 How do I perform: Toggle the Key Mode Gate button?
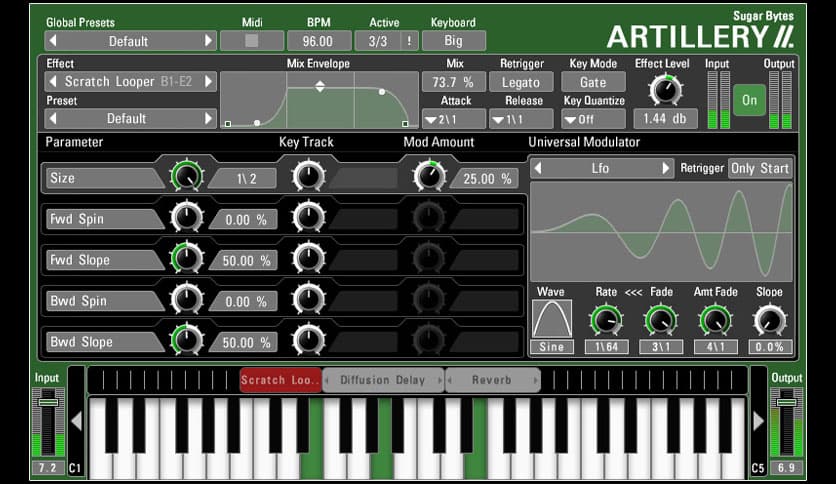click(593, 82)
